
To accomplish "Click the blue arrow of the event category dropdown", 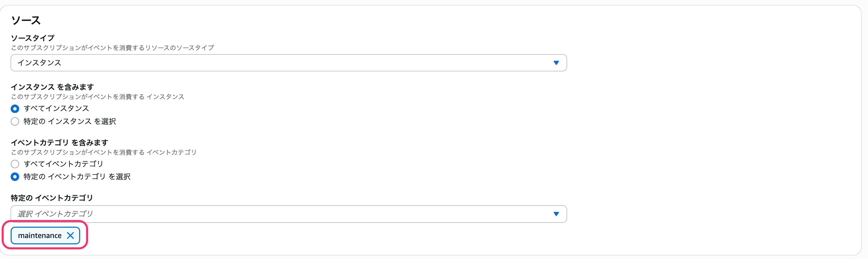I will (x=556, y=214).
